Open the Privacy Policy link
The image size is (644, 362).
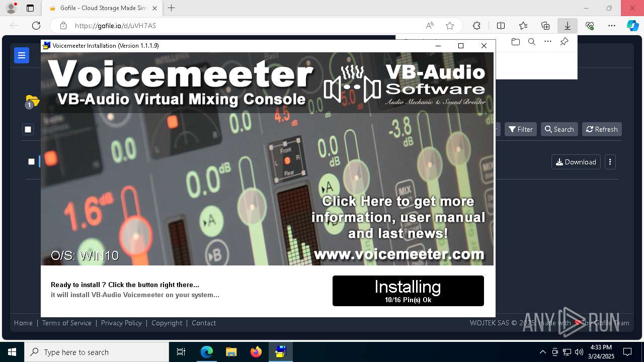(121, 323)
